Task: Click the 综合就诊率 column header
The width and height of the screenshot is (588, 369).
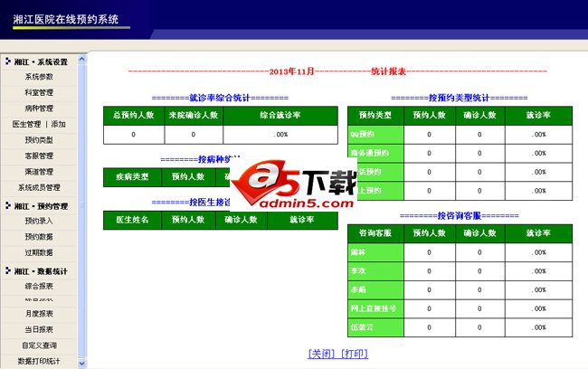Action: point(280,115)
